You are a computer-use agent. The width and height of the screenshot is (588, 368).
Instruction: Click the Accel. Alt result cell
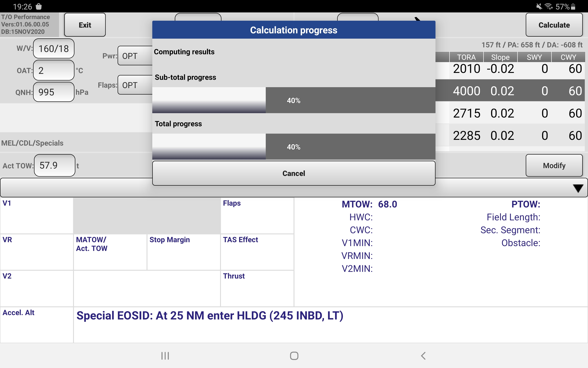click(37, 325)
